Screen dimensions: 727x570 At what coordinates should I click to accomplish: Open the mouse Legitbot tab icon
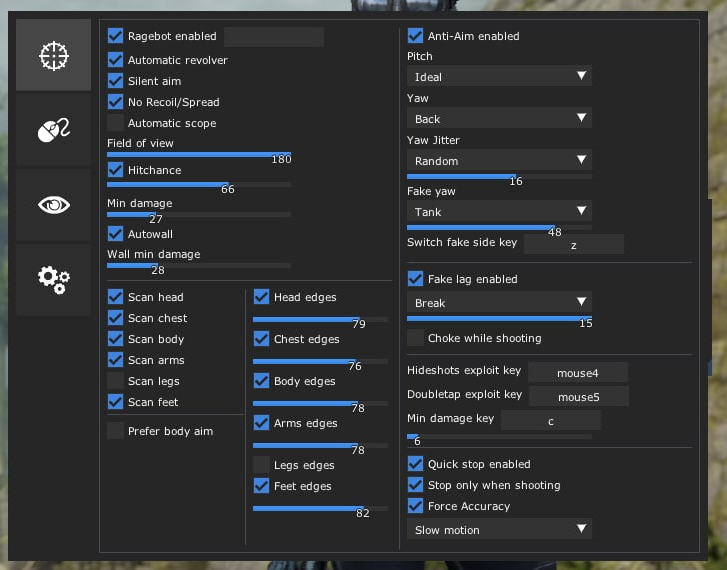click(x=53, y=130)
